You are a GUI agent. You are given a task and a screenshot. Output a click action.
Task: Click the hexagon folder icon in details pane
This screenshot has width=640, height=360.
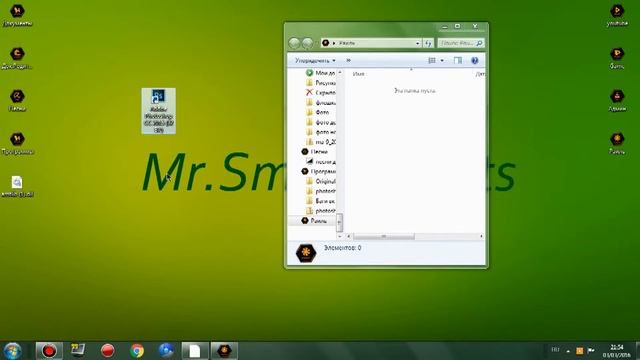(x=306, y=253)
